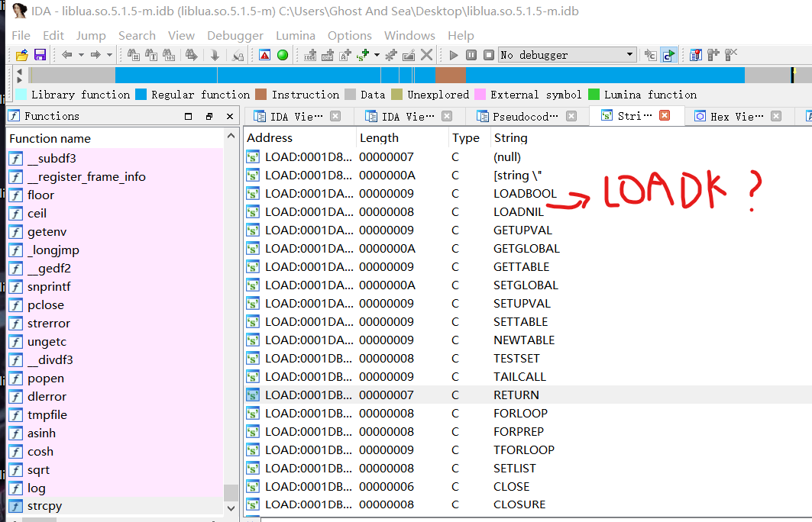Click the green circle toolbar icon
The image size is (812, 522).
282,55
